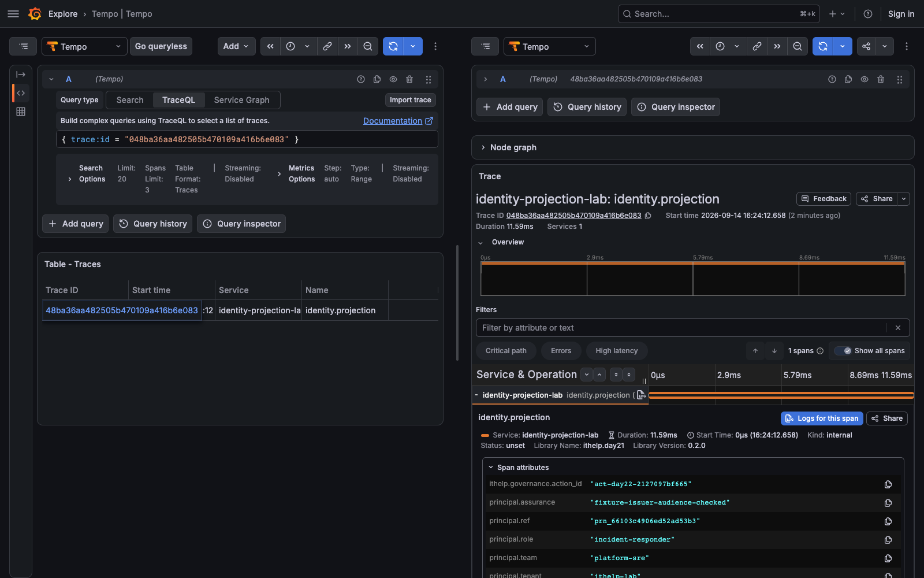The image size is (924, 578).
Task: Open right run query interval dropdown
Action: point(843,46)
